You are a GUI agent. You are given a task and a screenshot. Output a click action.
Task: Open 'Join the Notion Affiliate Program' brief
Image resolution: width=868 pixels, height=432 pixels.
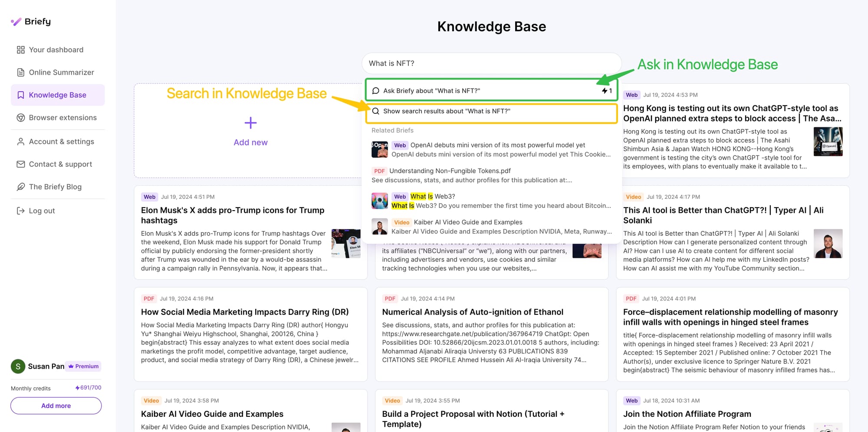(x=687, y=414)
